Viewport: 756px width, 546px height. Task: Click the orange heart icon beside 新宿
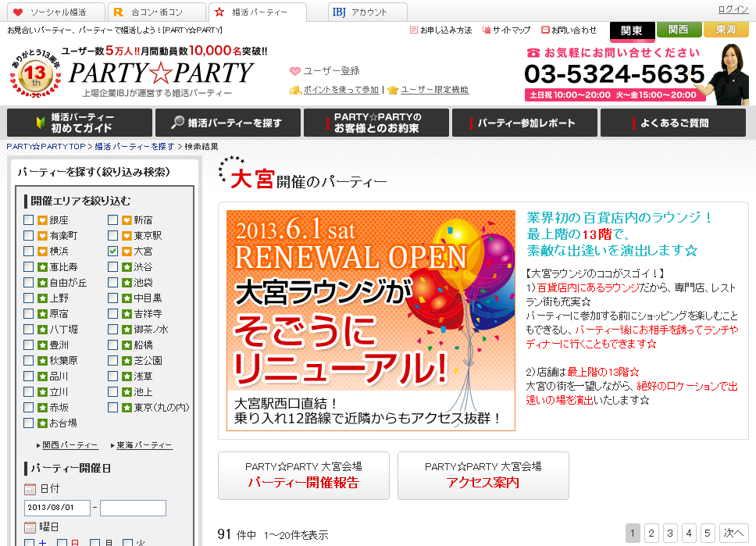tap(127, 220)
